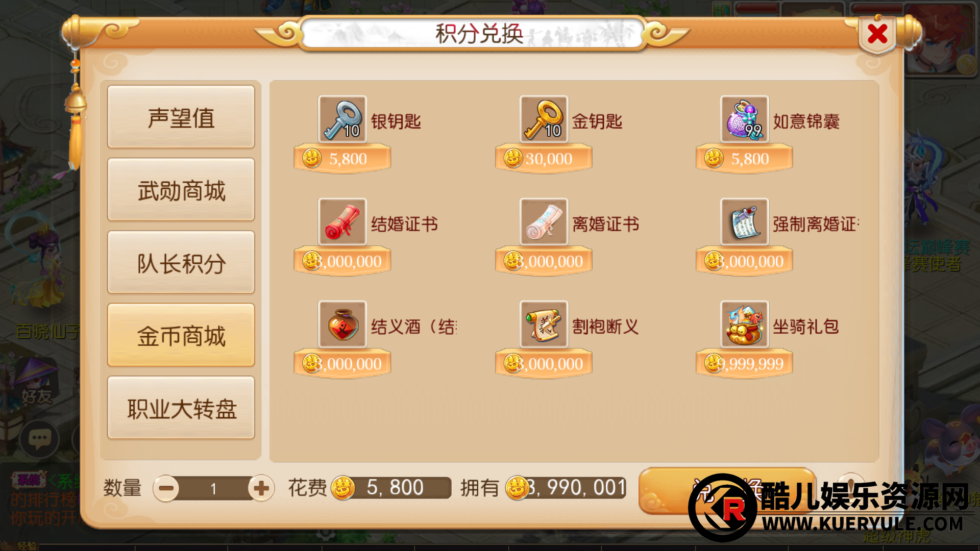Select the 金币商城 tab
The width and height of the screenshot is (980, 551).
(x=181, y=336)
